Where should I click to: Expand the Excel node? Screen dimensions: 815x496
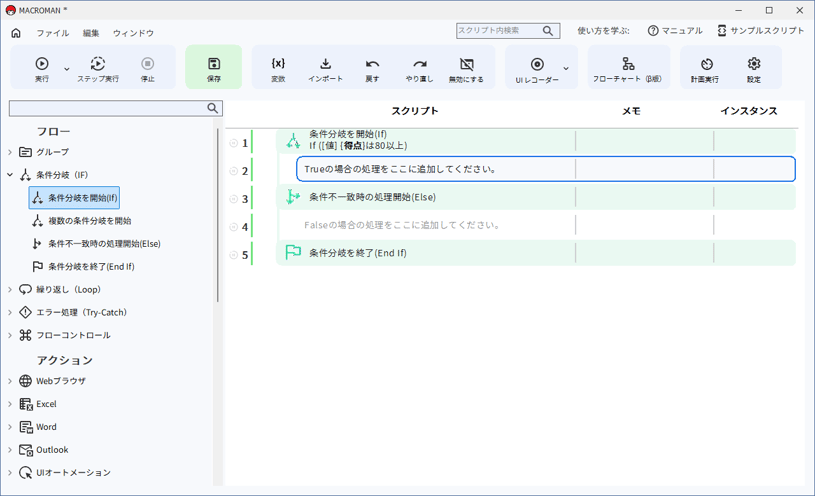coord(10,404)
